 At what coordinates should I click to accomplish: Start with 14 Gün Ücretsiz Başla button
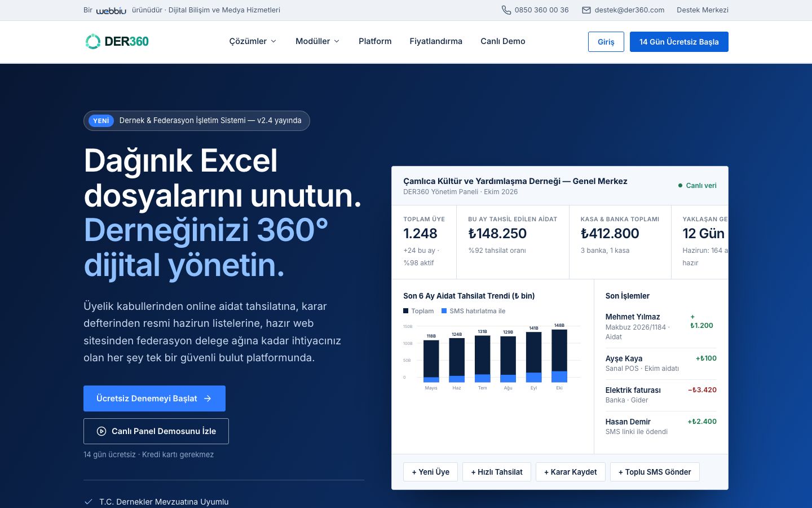click(679, 42)
